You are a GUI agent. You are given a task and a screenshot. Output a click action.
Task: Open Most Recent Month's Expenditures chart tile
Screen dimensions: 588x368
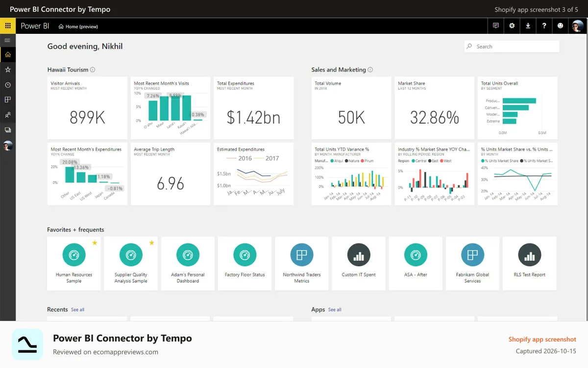tap(87, 174)
